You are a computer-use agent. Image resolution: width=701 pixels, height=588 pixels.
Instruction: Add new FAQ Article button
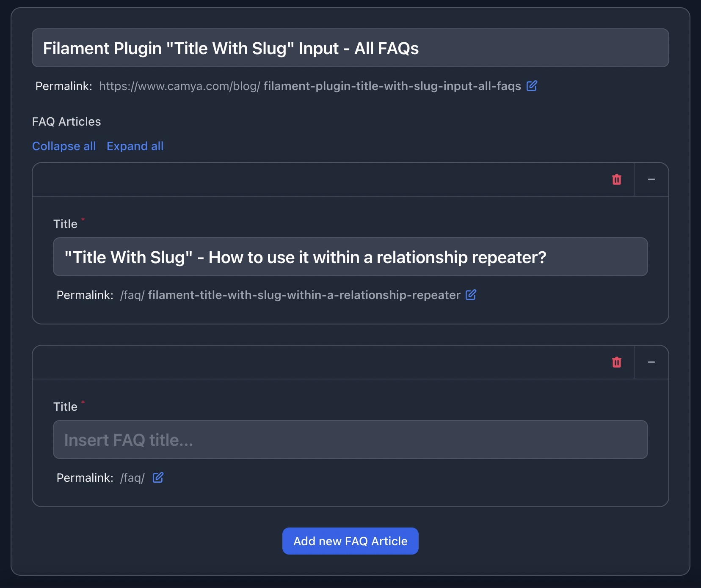pyautogui.click(x=350, y=541)
